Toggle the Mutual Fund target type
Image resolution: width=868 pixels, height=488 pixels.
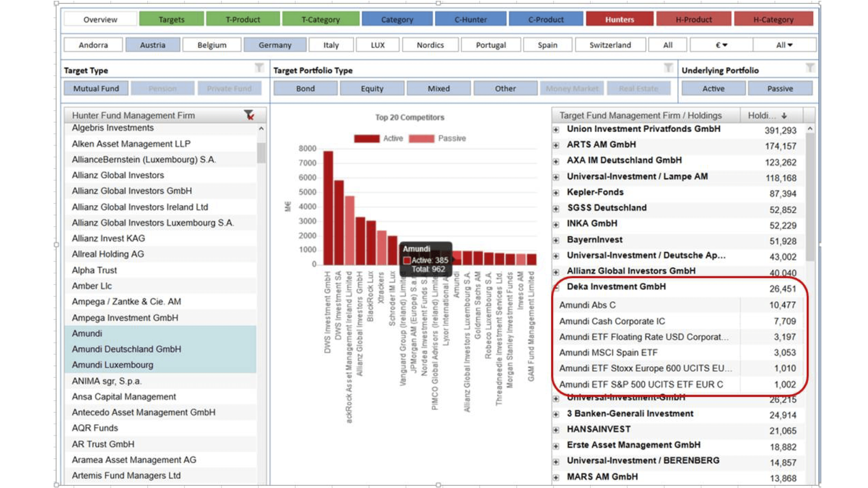[x=96, y=88]
